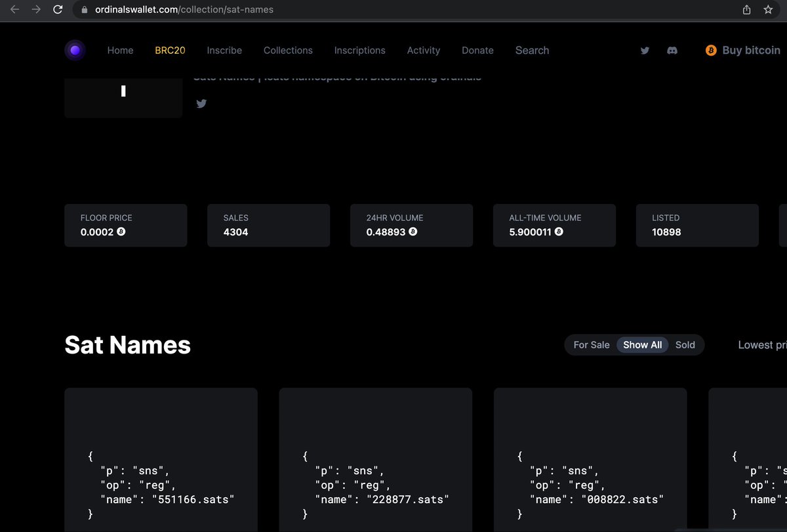Click the share page icon

(x=746, y=10)
